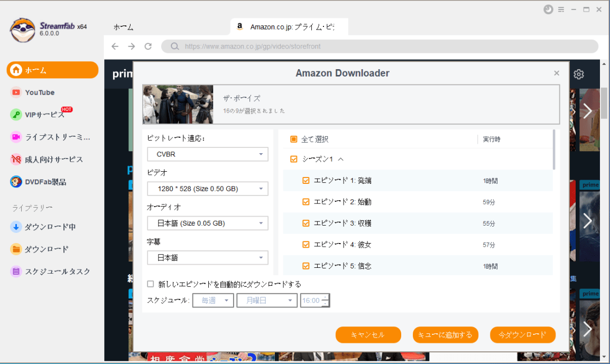Open YouTube from the sidebar
Viewport: 610px width, 364px height.
[x=40, y=92]
